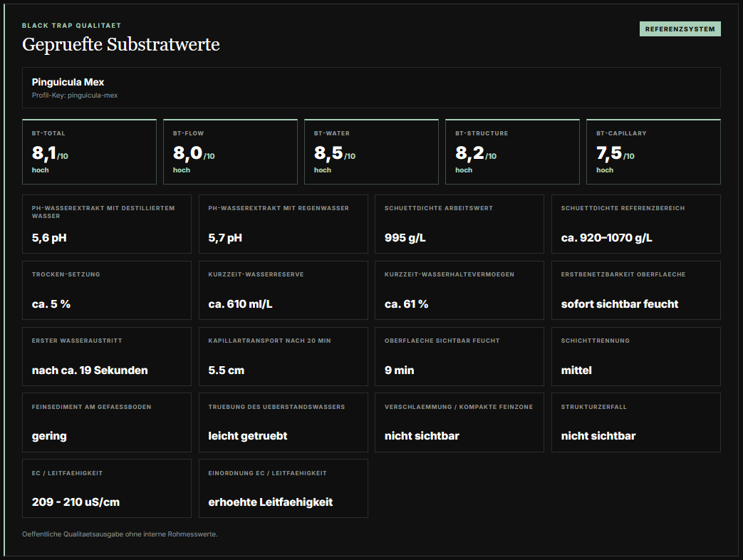The width and height of the screenshot is (743, 560).
Task: Click the 5.5 cm Kapillartransport value
Action: coord(226,370)
